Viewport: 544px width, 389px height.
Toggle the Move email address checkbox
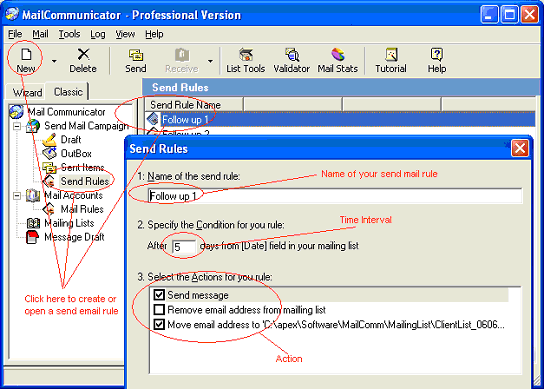(x=159, y=324)
